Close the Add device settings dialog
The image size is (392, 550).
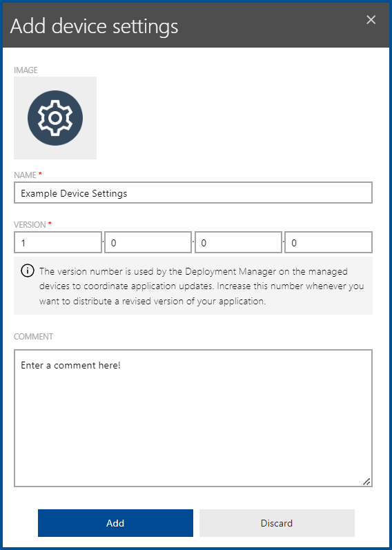coord(371,20)
